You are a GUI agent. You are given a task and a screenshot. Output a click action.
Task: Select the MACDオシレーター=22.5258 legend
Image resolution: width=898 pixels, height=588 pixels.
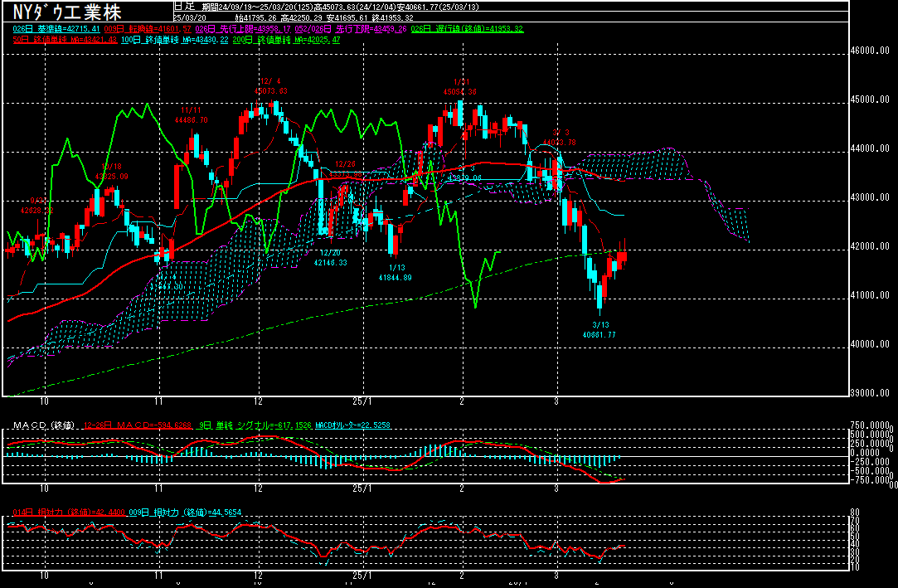352,425
